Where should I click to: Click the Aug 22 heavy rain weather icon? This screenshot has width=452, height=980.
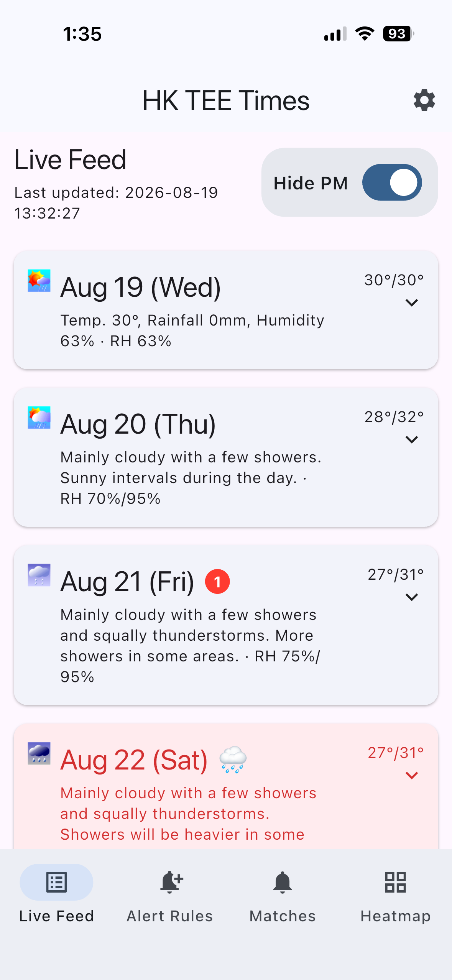coord(39,753)
